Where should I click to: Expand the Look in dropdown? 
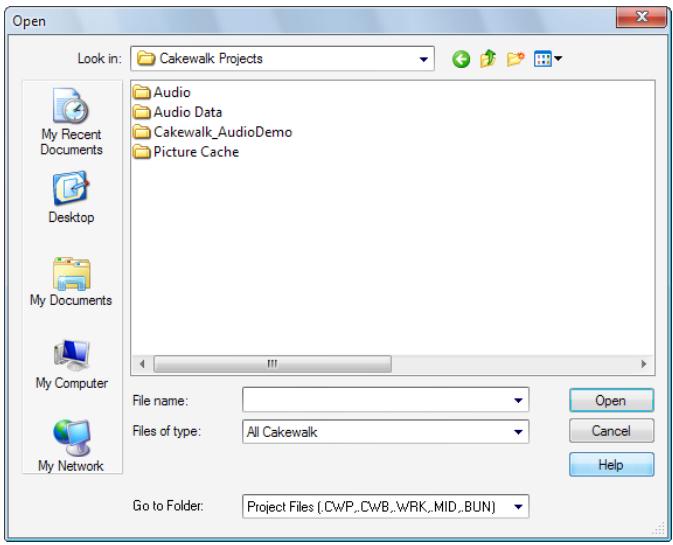point(423,59)
